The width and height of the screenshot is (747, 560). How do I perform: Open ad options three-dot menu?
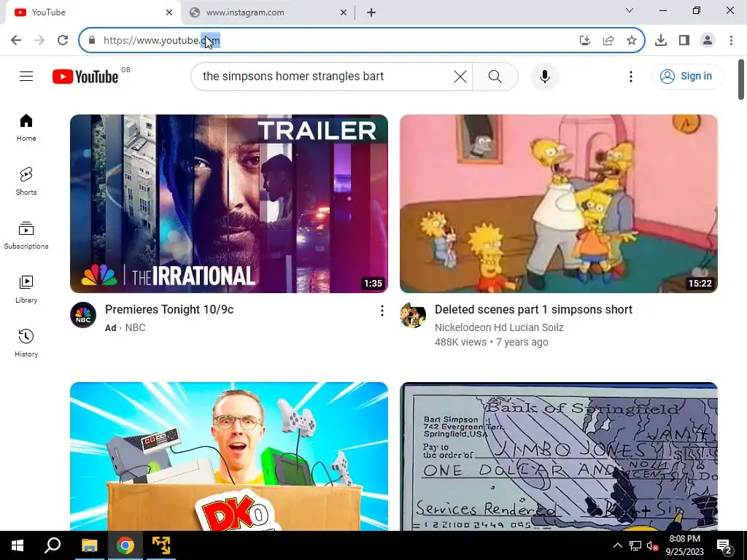[382, 311]
